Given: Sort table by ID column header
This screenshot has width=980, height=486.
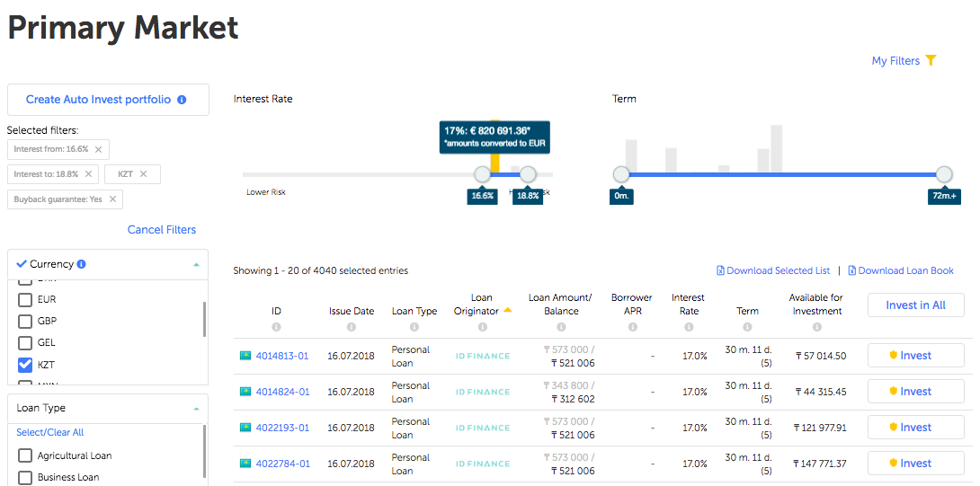Looking at the screenshot, I should pyautogui.click(x=276, y=311).
